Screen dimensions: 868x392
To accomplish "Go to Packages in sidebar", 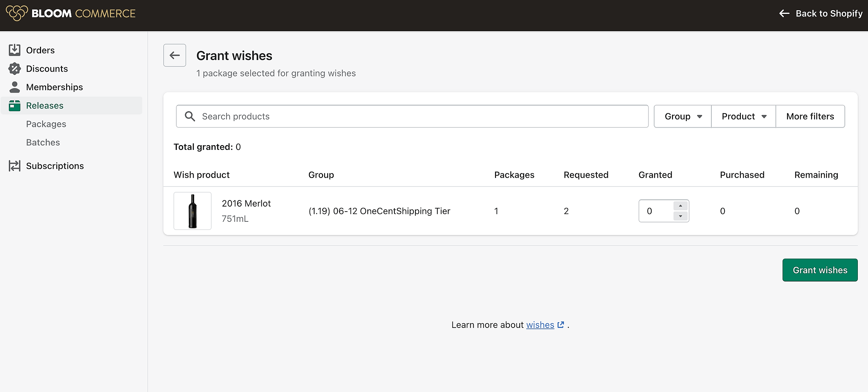I will (46, 124).
